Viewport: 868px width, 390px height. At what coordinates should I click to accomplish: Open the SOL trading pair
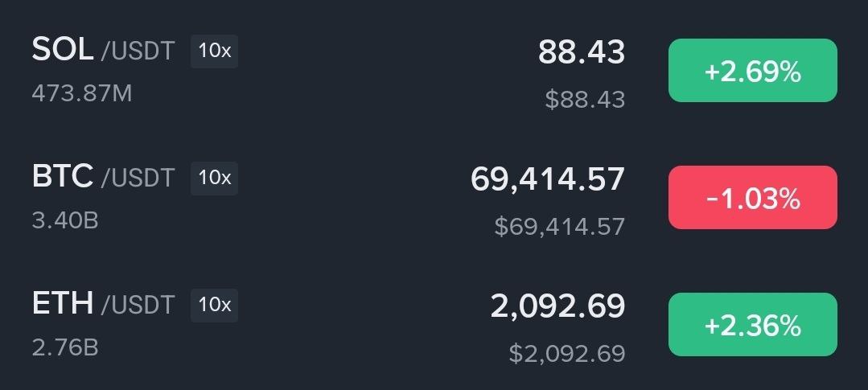[x=64, y=51]
